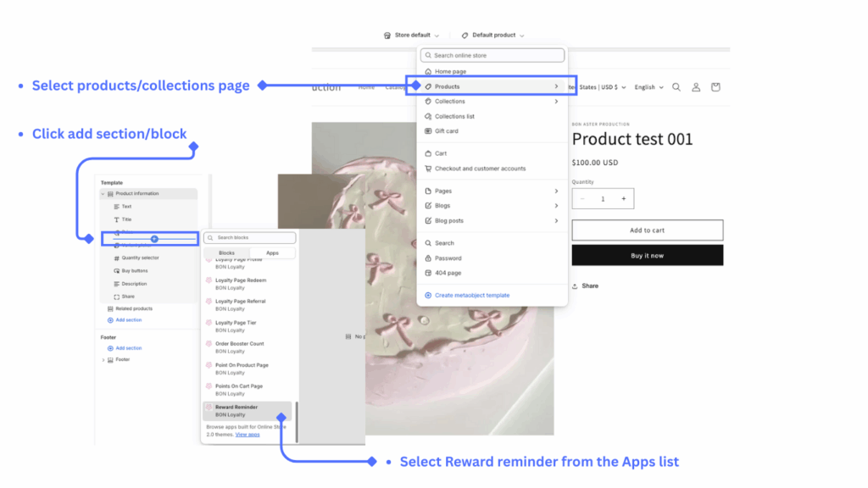Click the Share icon under Buy it now
868x488 pixels.
(576, 286)
